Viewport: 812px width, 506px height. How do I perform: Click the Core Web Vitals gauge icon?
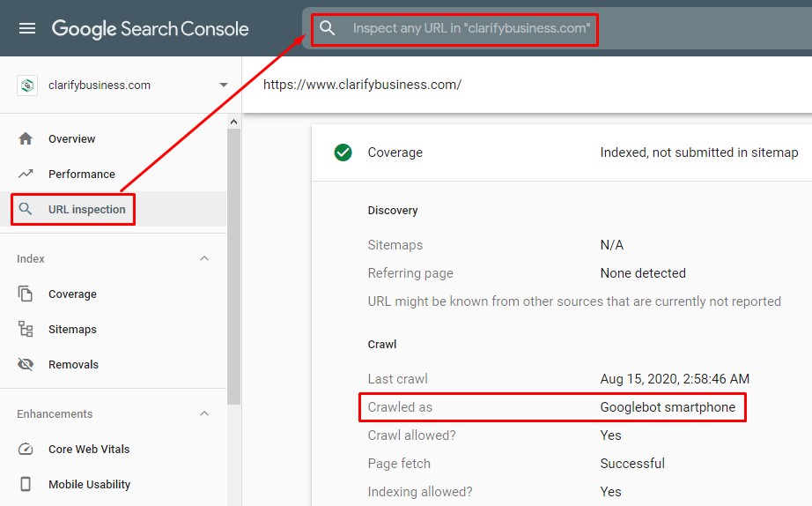[26, 449]
